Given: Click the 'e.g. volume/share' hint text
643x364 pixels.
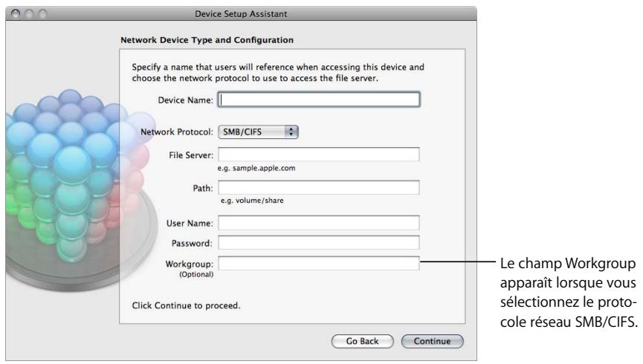Looking at the screenshot, I should [252, 201].
